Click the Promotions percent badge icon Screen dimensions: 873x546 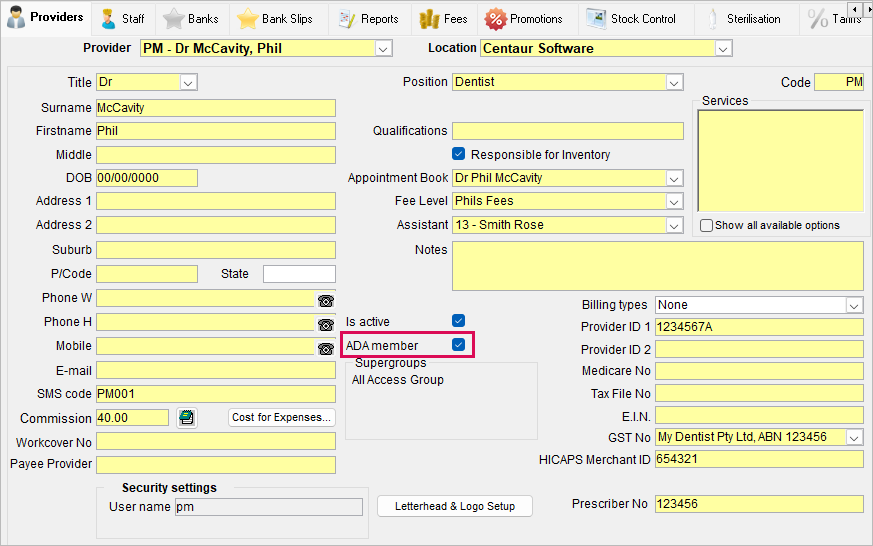pos(495,19)
